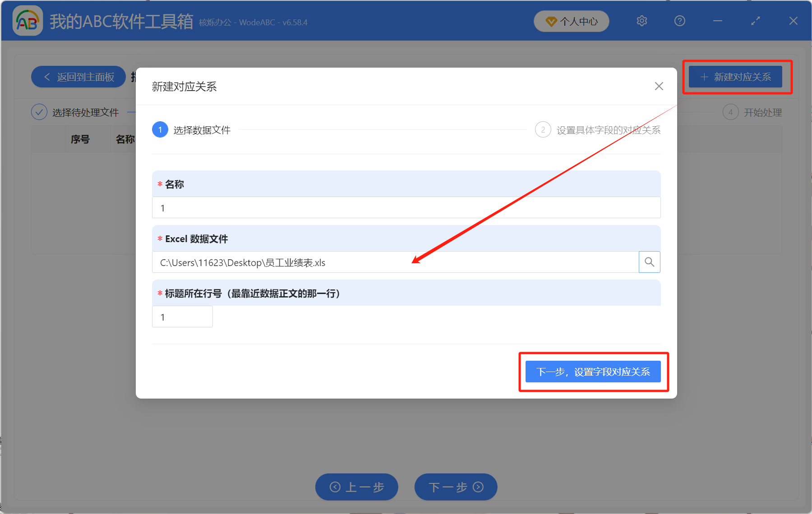The image size is (812, 514).
Task: Click the completed checkmark on 选择待处理文件 step
Action: click(39, 112)
